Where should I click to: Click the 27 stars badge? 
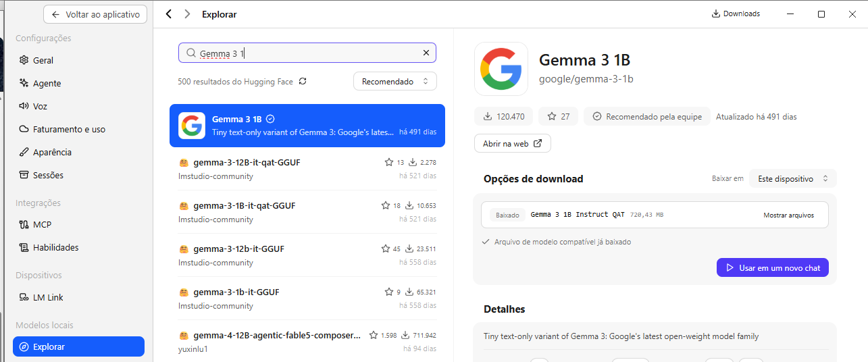coord(559,116)
